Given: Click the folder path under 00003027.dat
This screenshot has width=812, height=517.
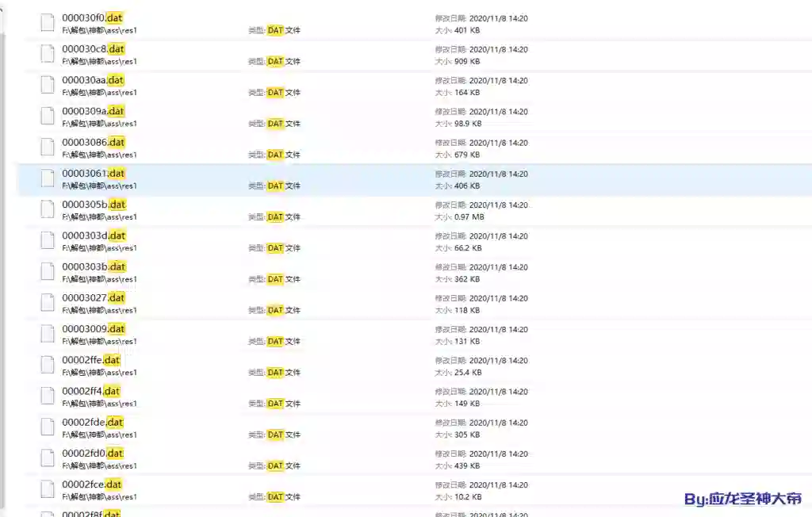Looking at the screenshot, I should [99, 310].
